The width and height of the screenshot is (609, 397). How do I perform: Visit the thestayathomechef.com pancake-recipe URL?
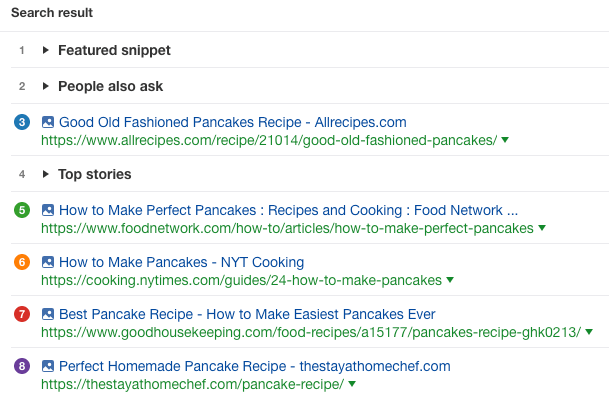click(192, 384)
